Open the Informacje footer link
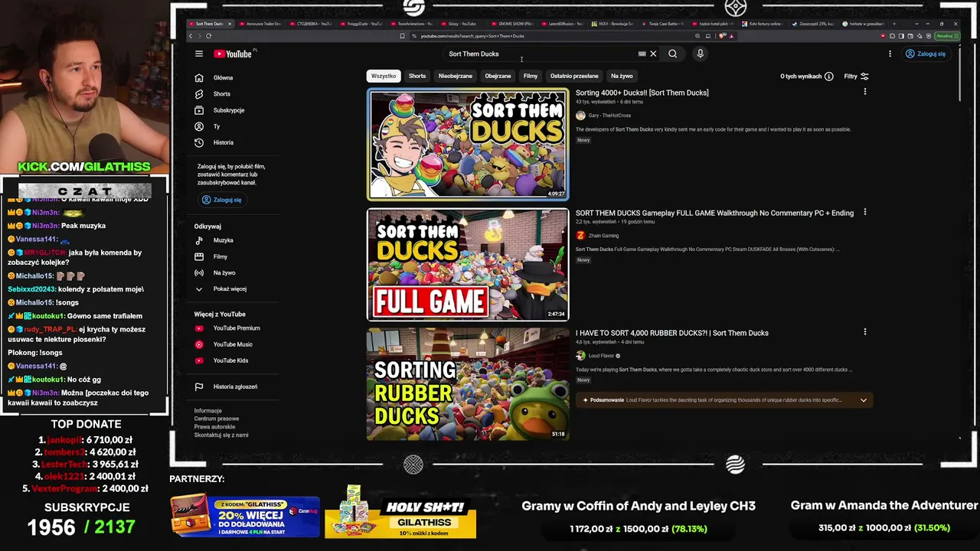Image resolution: width=980 pixels, height=551 pixels. click(x=208, y=411)
